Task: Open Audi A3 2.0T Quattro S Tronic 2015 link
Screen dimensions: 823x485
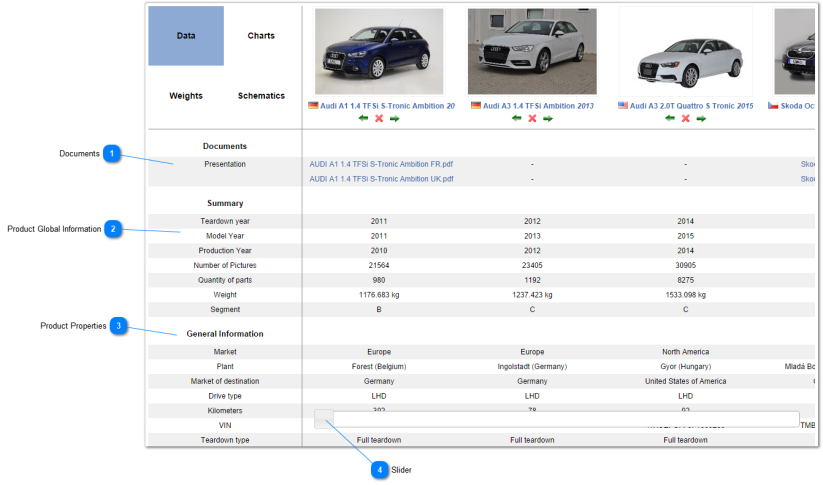Action: 691,106
